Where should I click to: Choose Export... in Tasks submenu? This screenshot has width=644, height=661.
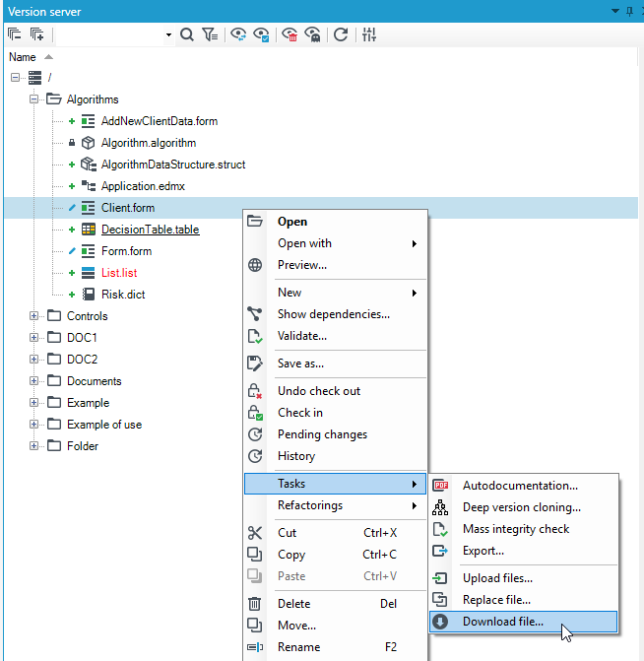(524, 551)
